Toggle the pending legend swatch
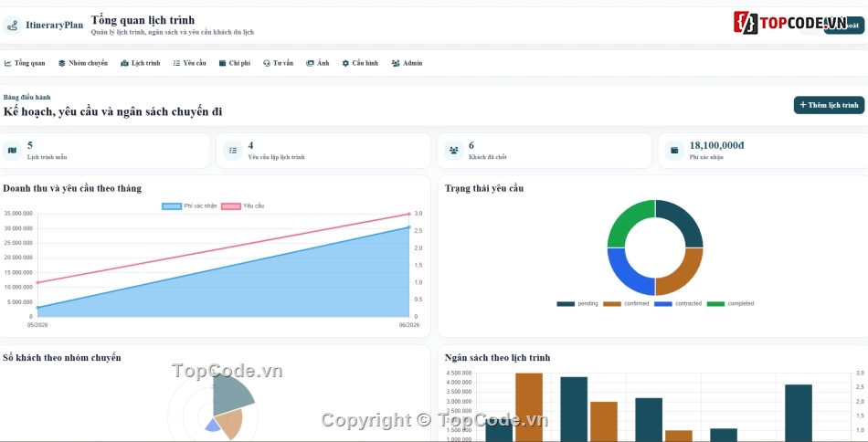The width and height of the screenshot is (868, 442). coord(566,304)
